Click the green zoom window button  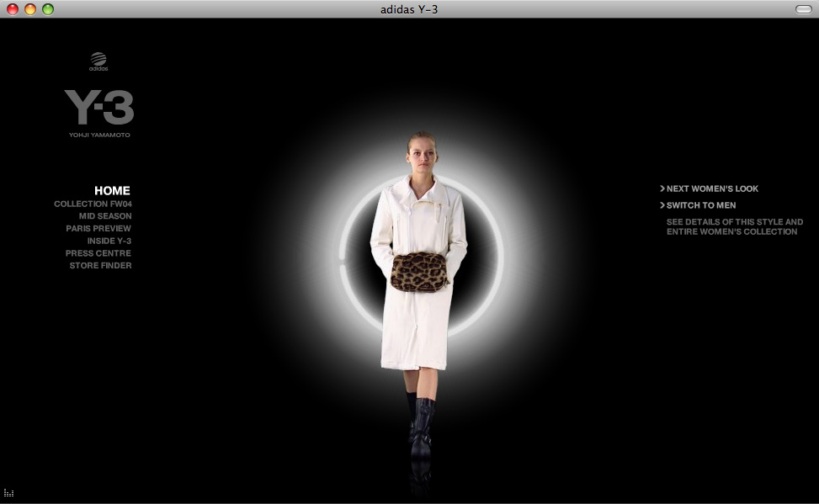click(48, 9)
